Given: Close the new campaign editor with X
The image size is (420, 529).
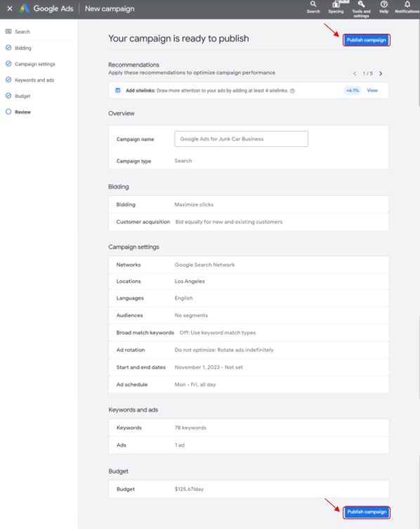Looking at the screenshot, I should pyautogui.click(x=10, y=8).
